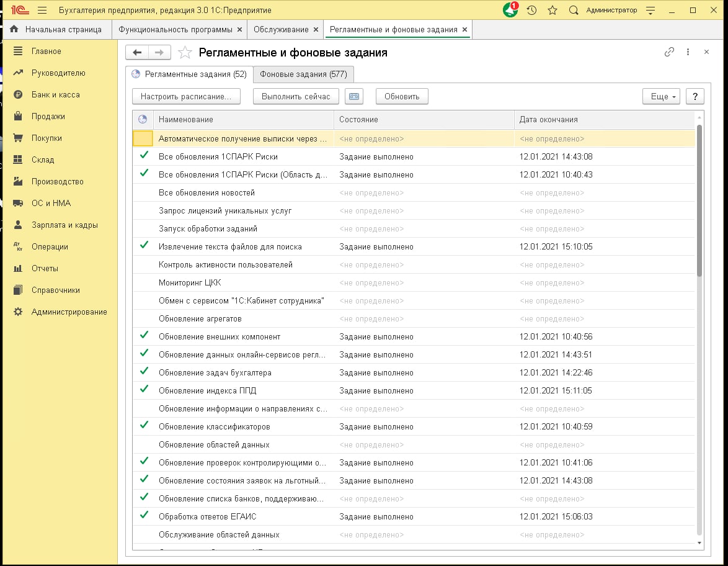Open Руководителю section
Image resolution: width=728 pixels, height=566 pixels.
coord(58,73)
